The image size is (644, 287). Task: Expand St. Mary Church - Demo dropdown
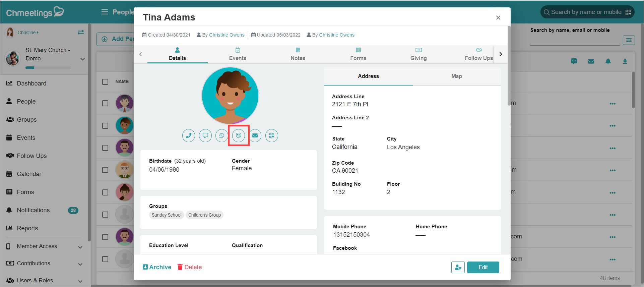point(82,59)
